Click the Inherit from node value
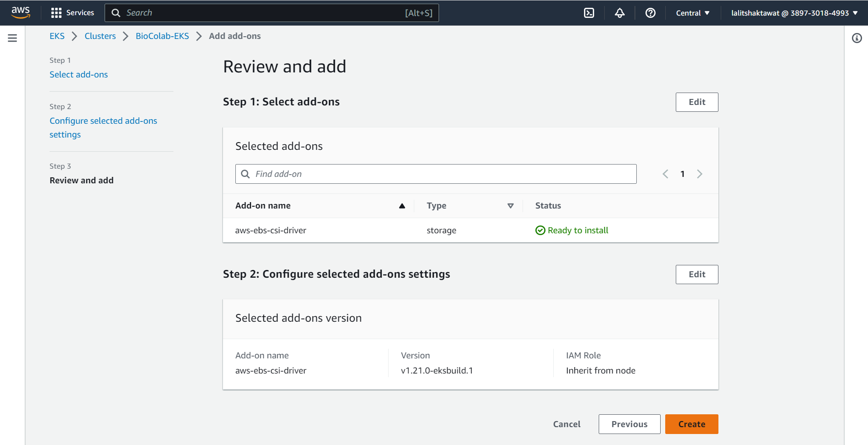Screen dimensions: 868x445 601,371
